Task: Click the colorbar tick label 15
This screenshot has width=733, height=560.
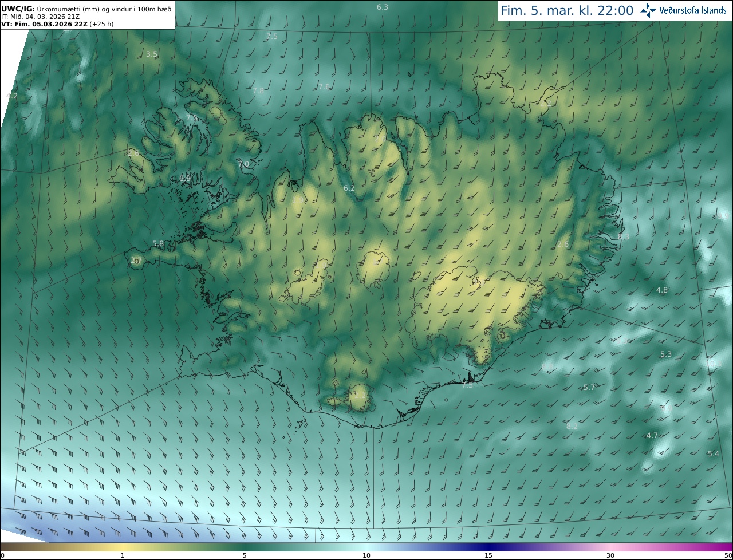Action: [488, 555]
